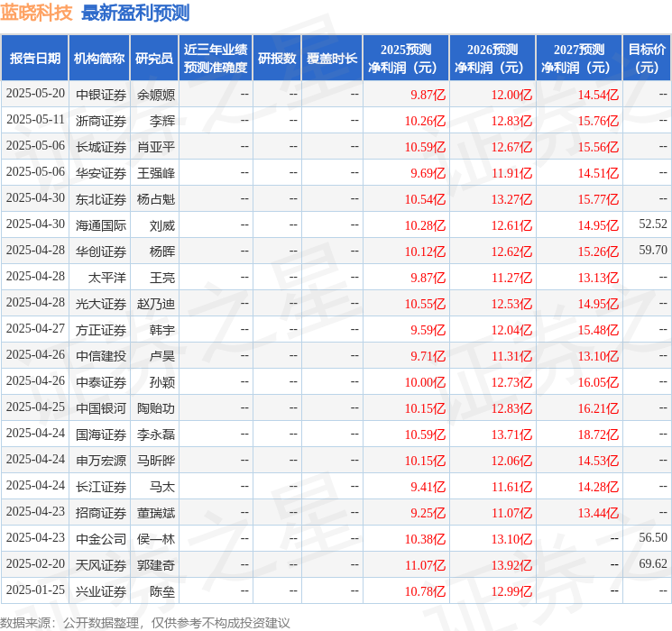Click the 2027预测净利润 column header

[x=579, y=58]
